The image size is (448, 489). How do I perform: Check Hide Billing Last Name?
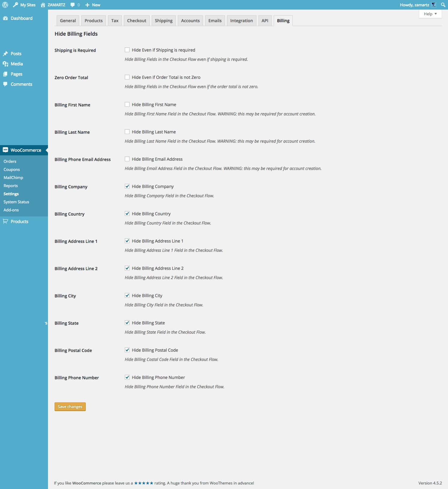[x=127, y=132]
